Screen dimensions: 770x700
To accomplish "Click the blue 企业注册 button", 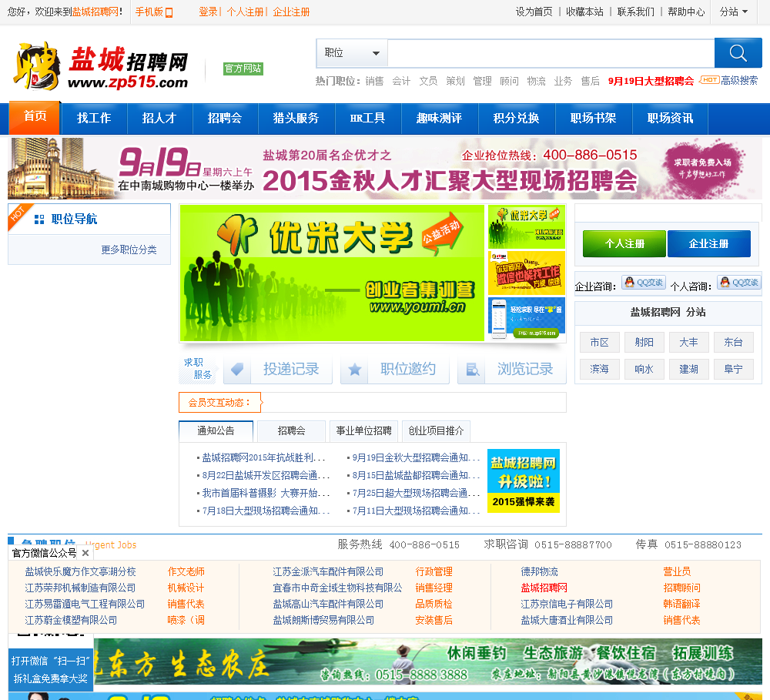I will tap(708, 243).
